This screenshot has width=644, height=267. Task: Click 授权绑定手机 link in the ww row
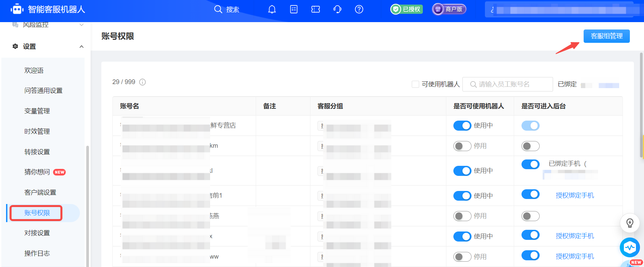(575, 256)
